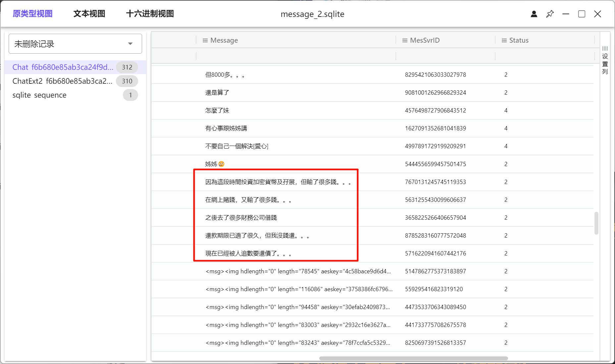Click the Message column filter field
This screenshot has height=364, width=615.
pyautogui.click(x=296, y=56)
